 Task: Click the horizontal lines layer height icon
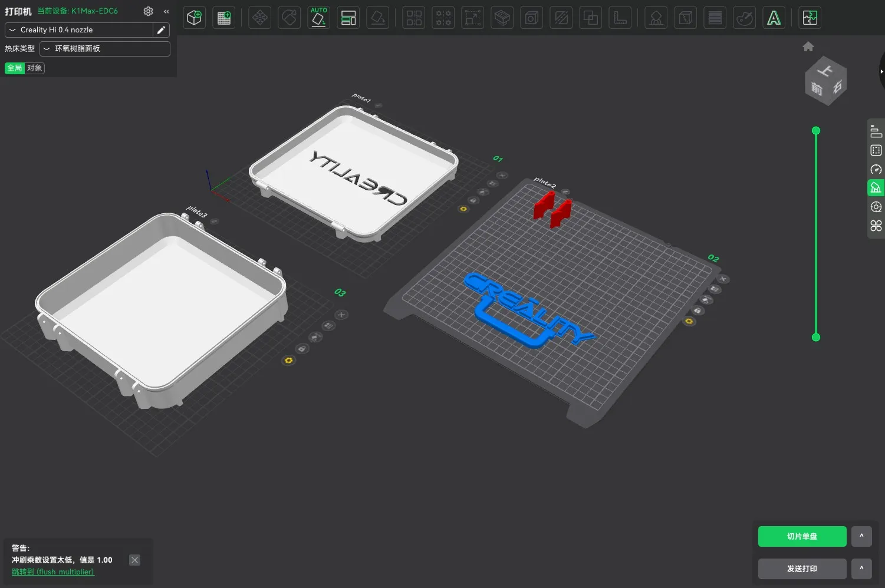(715, 18)
